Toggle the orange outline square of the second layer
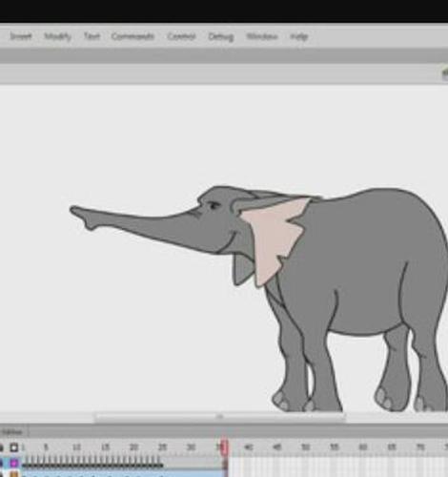The image size is (448, 477). click(x=14, y=474)
